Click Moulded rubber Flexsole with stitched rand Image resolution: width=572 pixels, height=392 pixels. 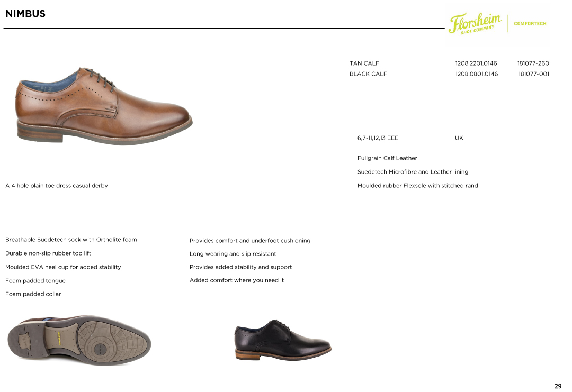(418, 186)
